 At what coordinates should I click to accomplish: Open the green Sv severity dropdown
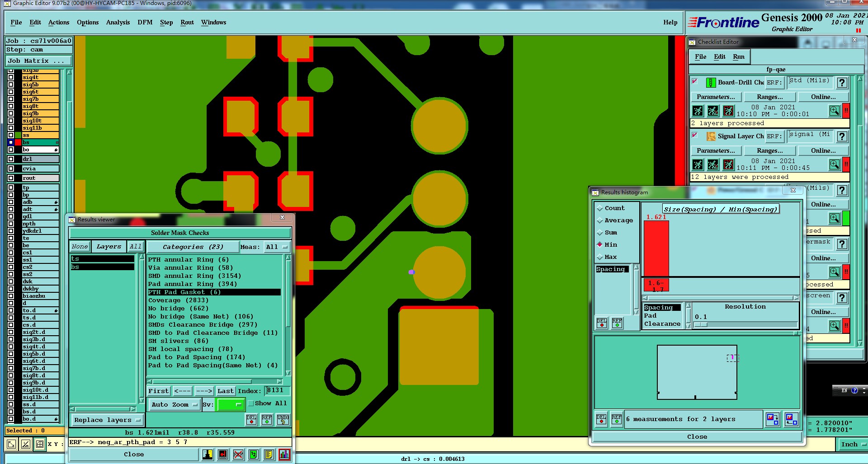click(231, 405)
